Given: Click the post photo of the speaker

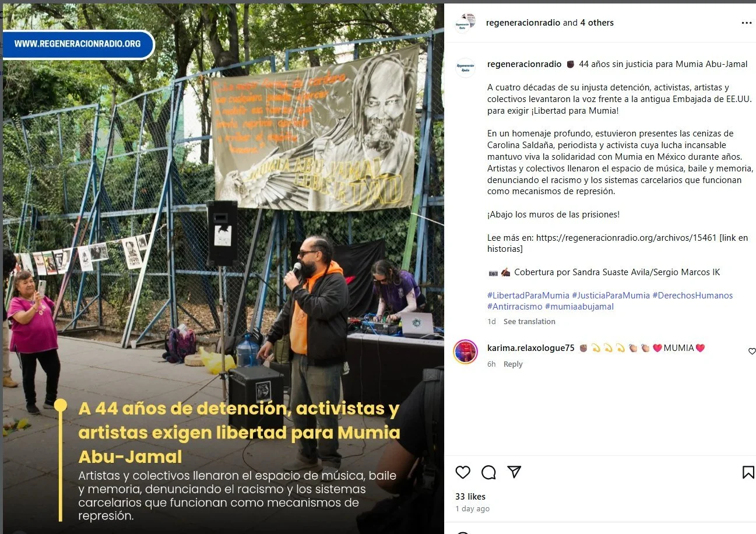Looking at the screenshot, I should coord(223,268).
